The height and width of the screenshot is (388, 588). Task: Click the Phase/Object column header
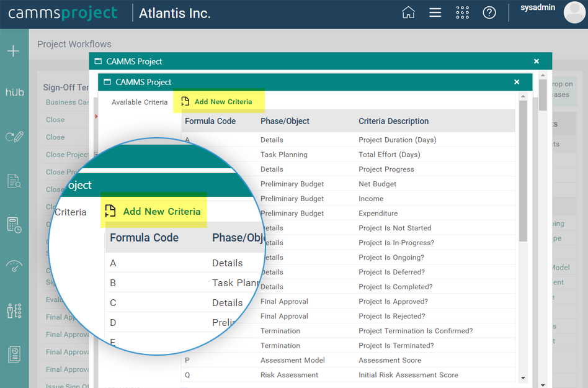coord(285,121)
